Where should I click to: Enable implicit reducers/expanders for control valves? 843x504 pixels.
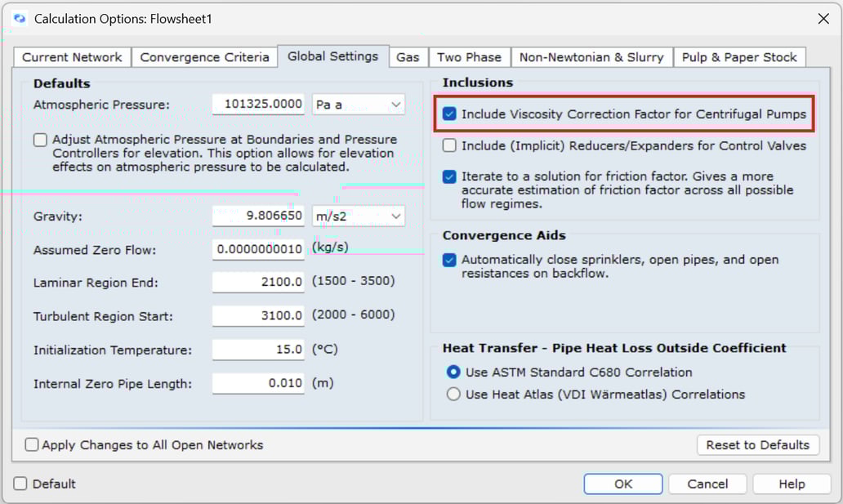pyautogui.click(x=449, y=145)
